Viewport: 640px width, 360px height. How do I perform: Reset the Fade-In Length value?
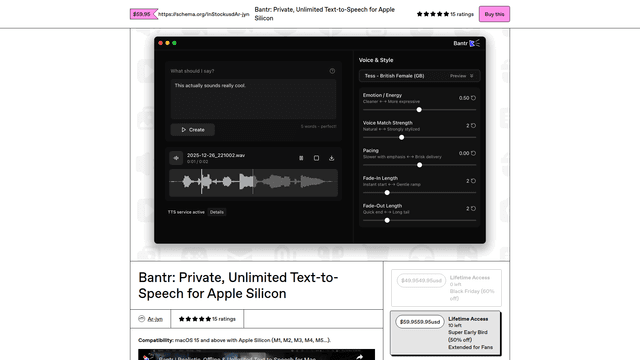pos(473,181)
